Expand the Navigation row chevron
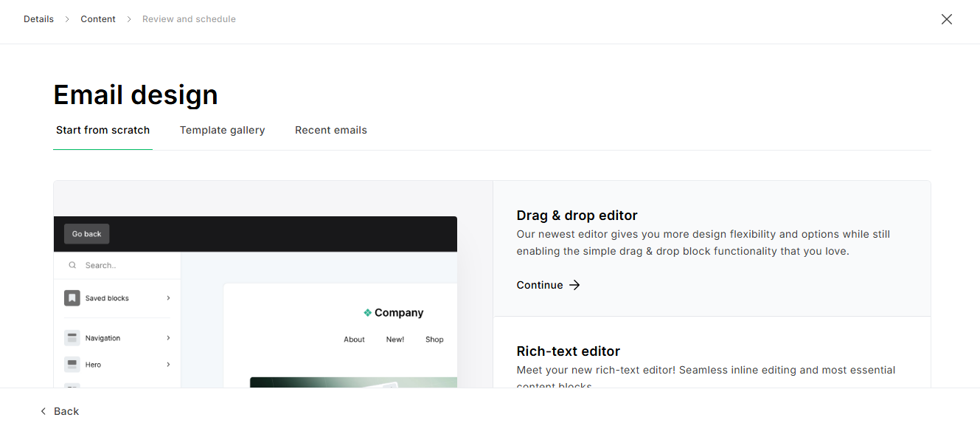The image size is (980, 423). pos(168,338)
